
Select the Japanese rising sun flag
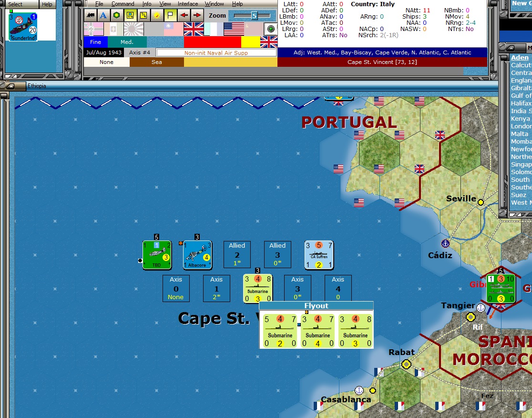[x=133, y=29]
